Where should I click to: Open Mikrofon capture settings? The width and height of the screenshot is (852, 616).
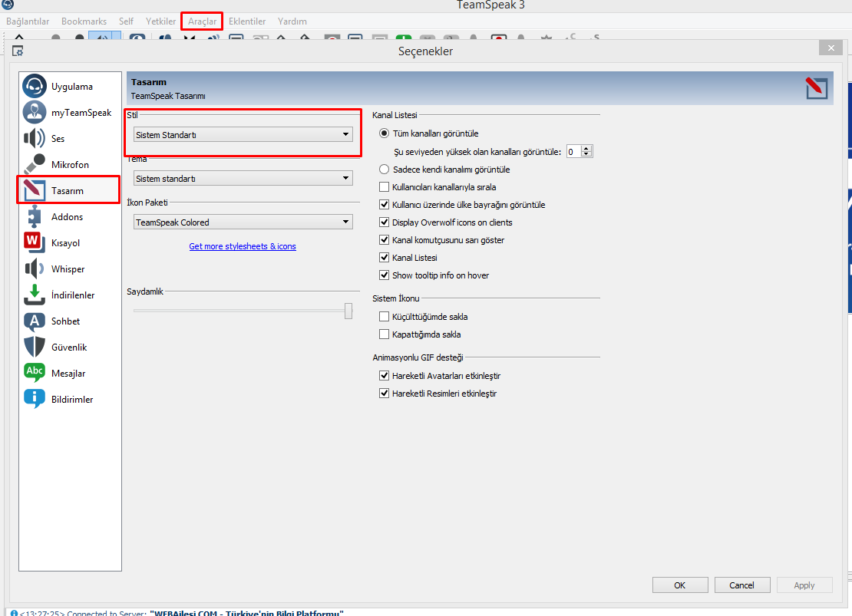70,165
